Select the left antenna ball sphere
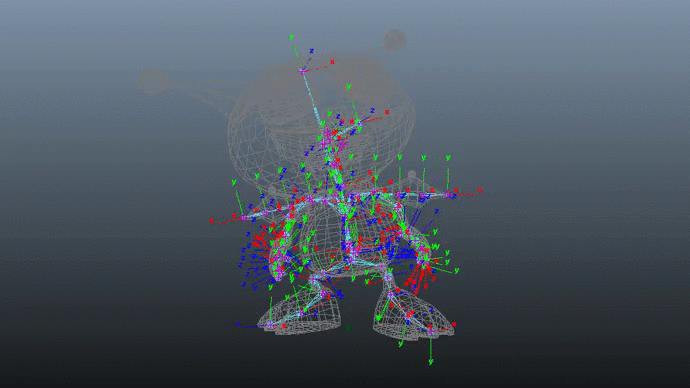The image size is (690, 388). [153, 81]
